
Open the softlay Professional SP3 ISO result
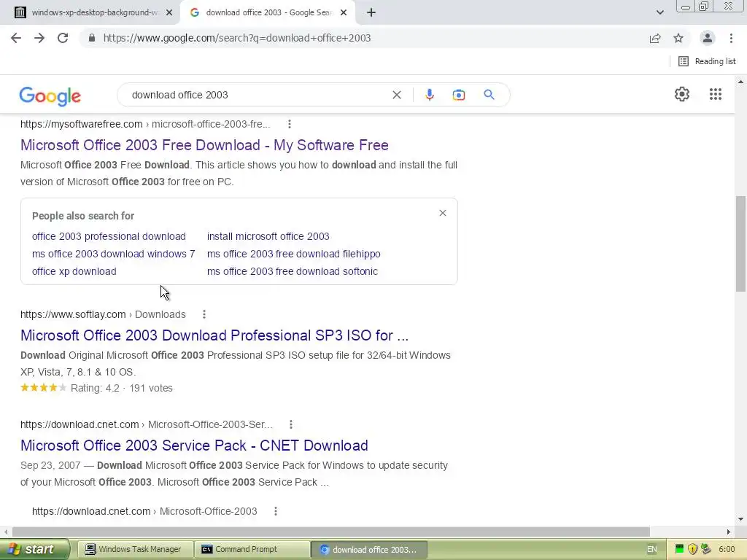click(214, 335)
